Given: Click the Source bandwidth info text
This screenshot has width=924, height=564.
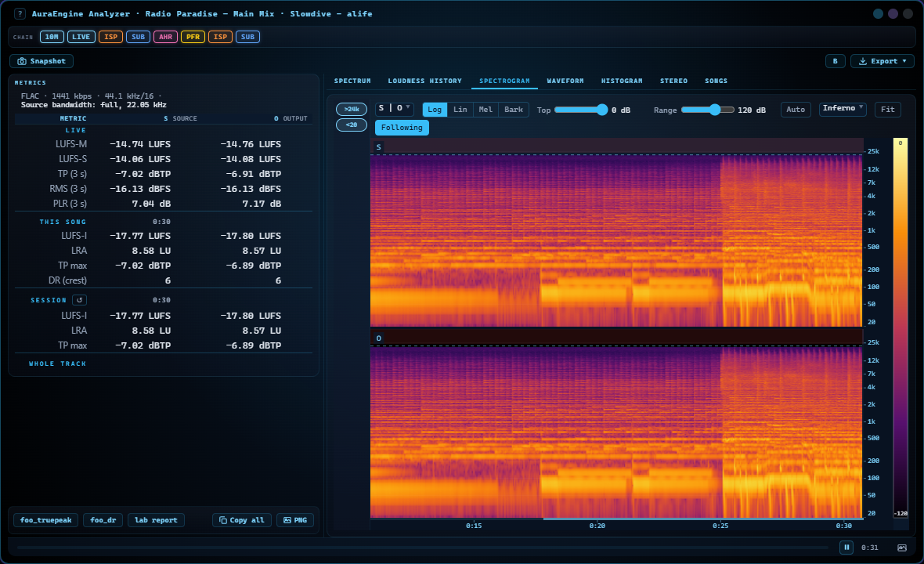Looking at the screenshot, I should tap(94, 105).
